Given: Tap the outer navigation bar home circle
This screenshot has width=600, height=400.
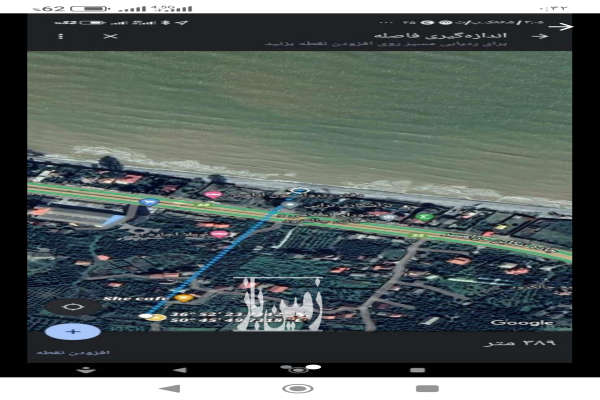Looking at the screenshot, I should (298, 389).
